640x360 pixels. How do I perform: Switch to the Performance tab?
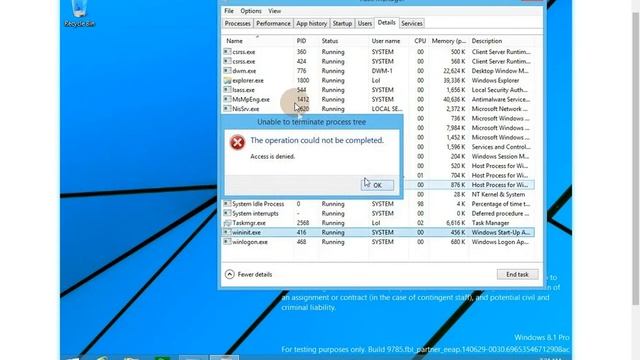click(273, 24)
